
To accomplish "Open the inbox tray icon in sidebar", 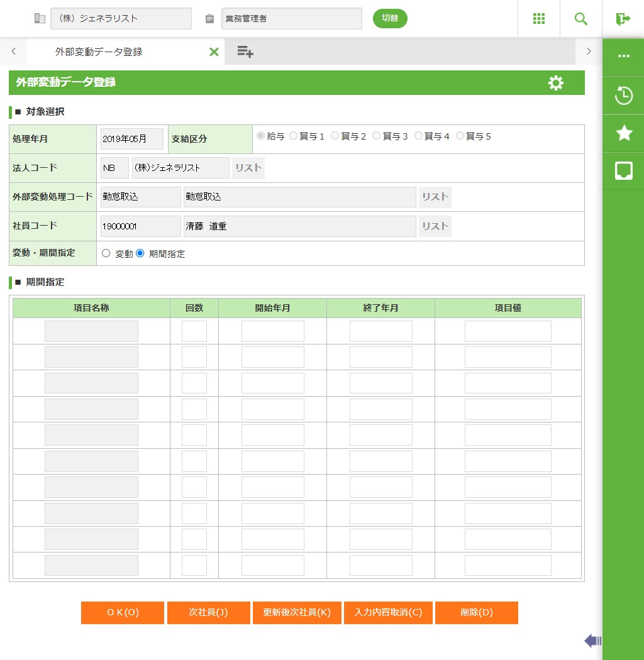I will 623,170.
